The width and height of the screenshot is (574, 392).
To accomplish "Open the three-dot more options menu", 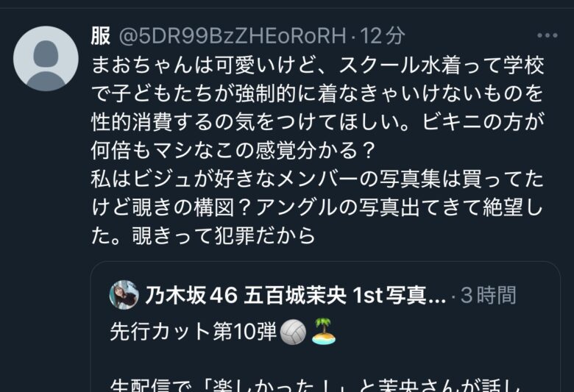I will (x=548, y=35).
